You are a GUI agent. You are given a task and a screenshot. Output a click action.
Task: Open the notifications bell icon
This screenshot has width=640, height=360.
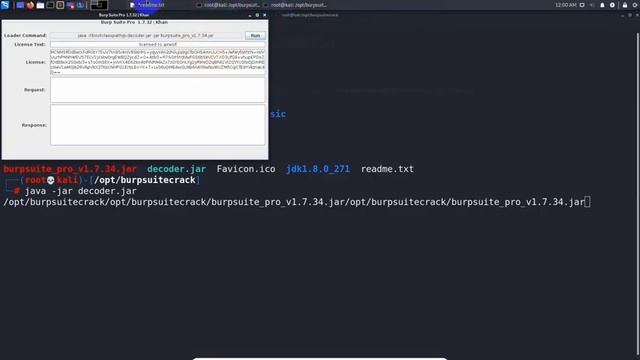[x=602, y=5]
